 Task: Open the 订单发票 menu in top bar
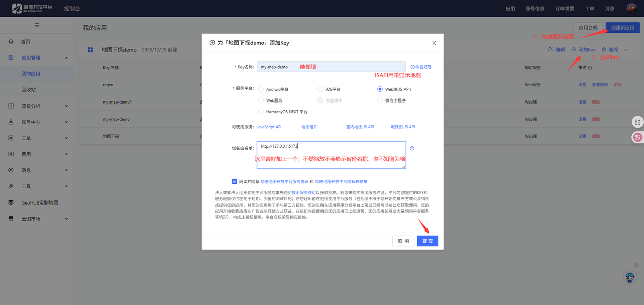point(565,8)
